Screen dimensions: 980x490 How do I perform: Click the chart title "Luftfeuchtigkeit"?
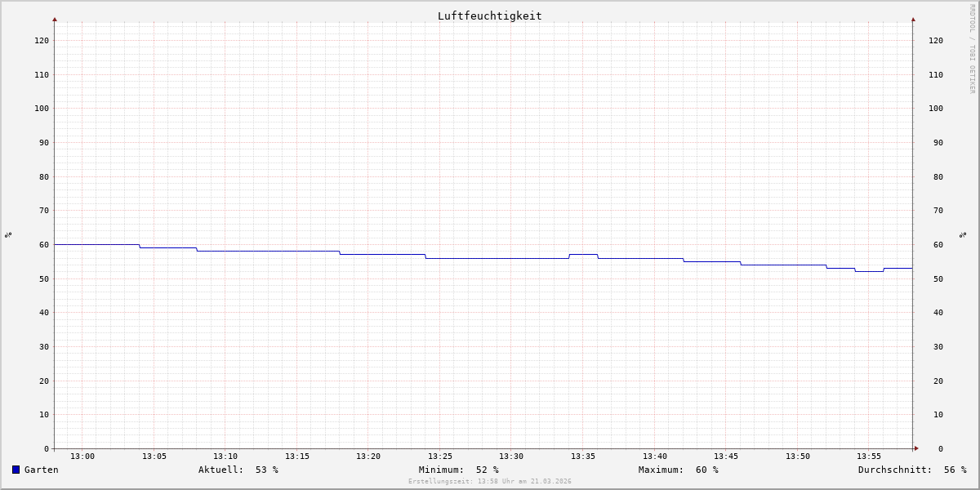(490, 16)
